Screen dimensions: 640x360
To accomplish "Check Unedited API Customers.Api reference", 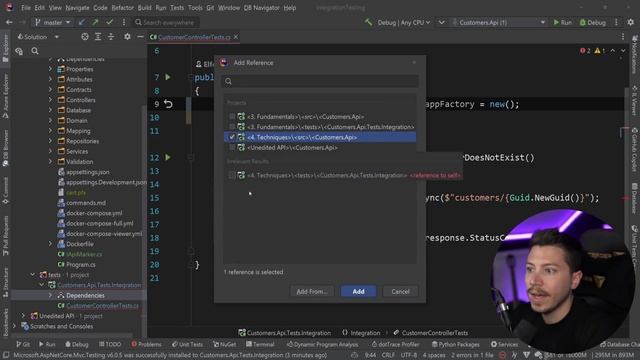I will point(232,147).
